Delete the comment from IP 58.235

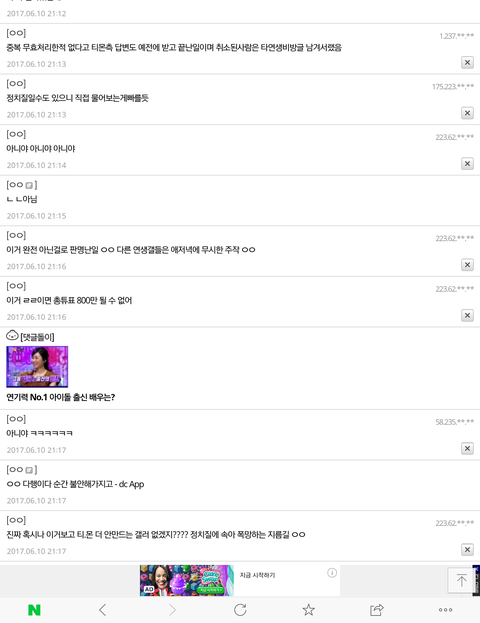(467, 448)
